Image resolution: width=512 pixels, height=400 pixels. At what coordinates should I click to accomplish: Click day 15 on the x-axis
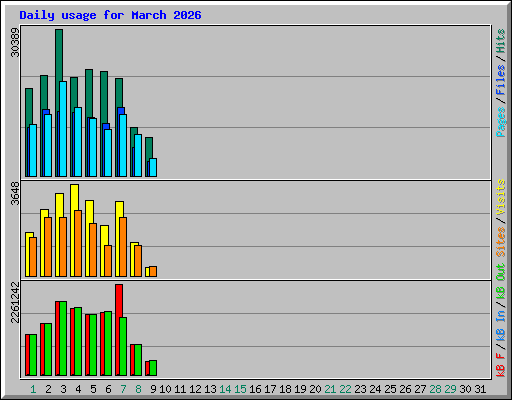(x=240, y=389)
